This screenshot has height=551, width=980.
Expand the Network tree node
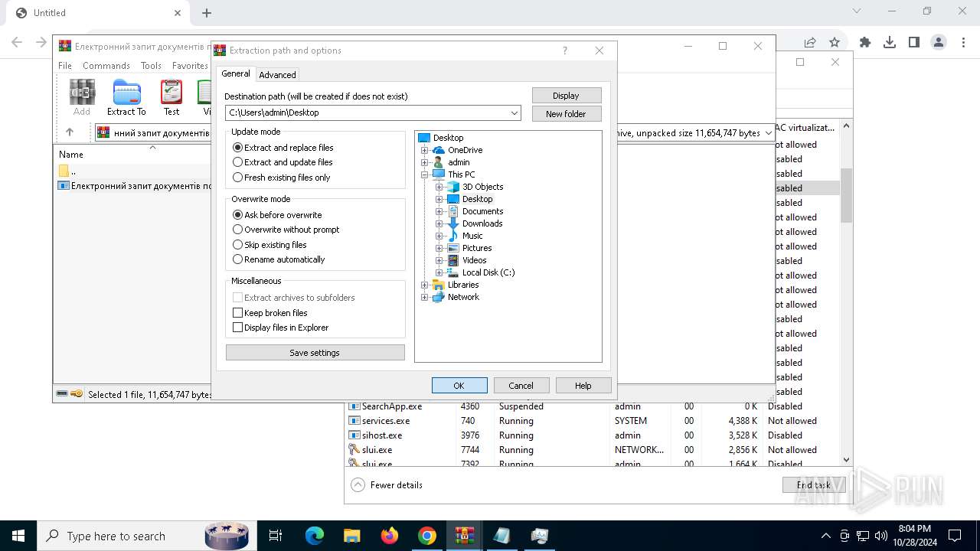point(424,297)
